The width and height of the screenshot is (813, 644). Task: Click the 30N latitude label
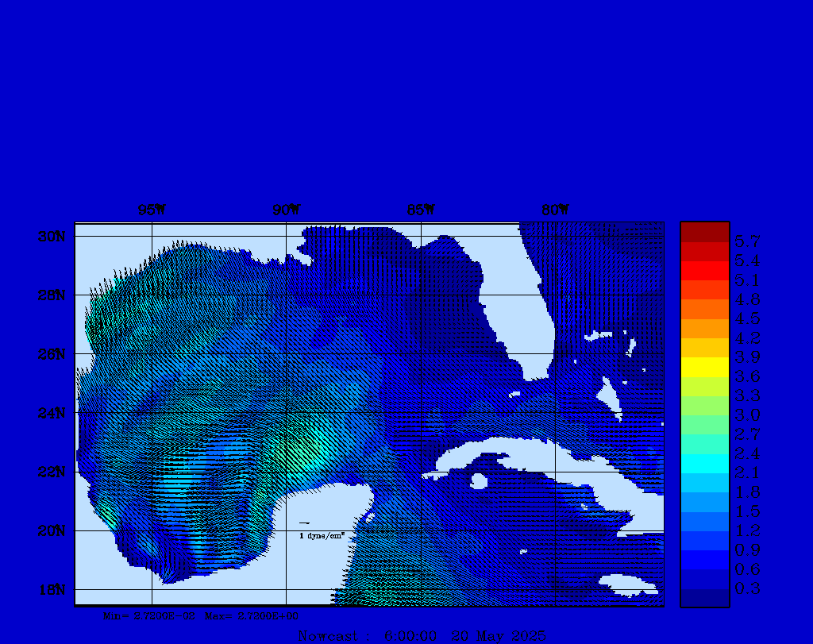pos(50,237)
